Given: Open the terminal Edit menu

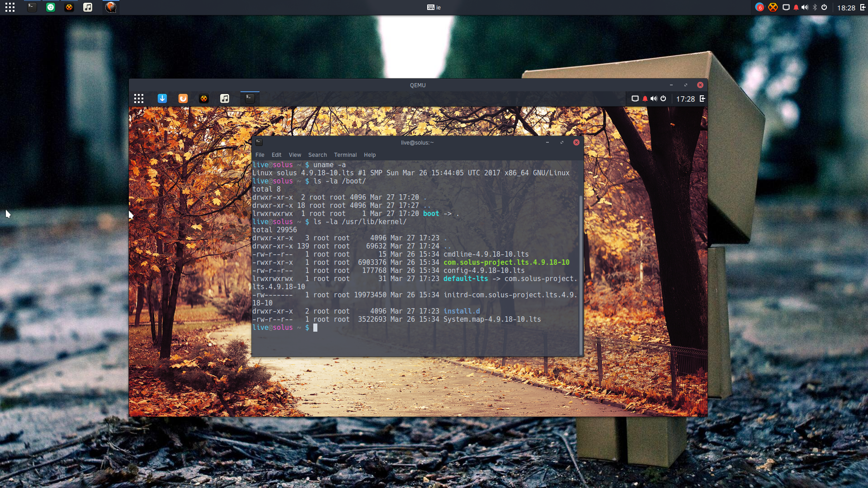Looking at the screenshot, I should coord(277,155).
